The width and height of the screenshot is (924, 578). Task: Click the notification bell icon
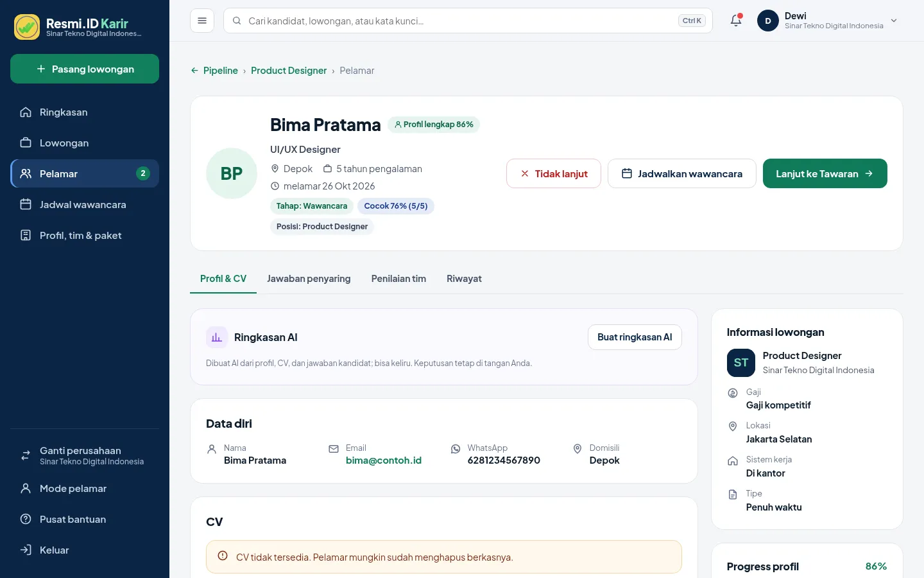(x=736, y=21)
